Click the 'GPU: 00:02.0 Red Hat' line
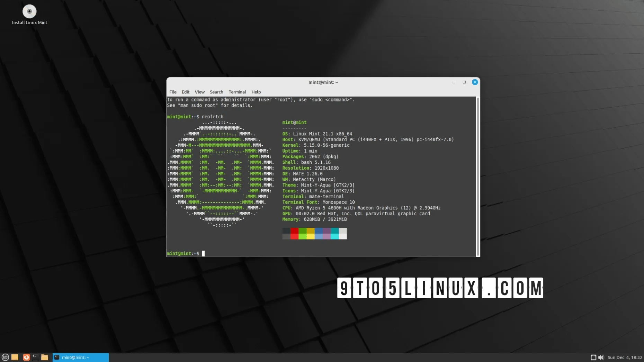This screenshot has height=362, width=644. pos(356,214)
